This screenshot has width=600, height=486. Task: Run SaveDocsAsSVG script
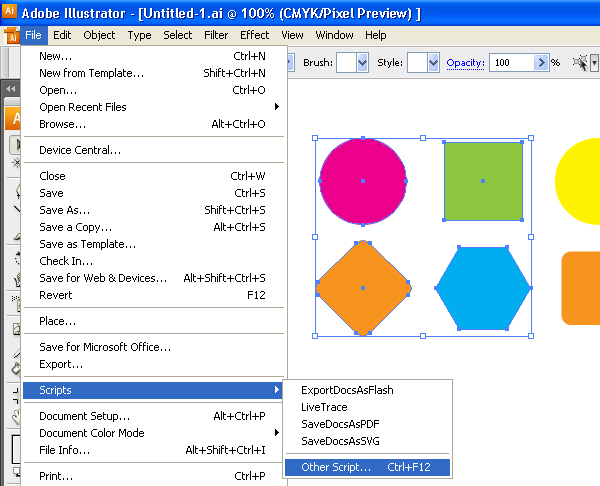pos(367,441)
